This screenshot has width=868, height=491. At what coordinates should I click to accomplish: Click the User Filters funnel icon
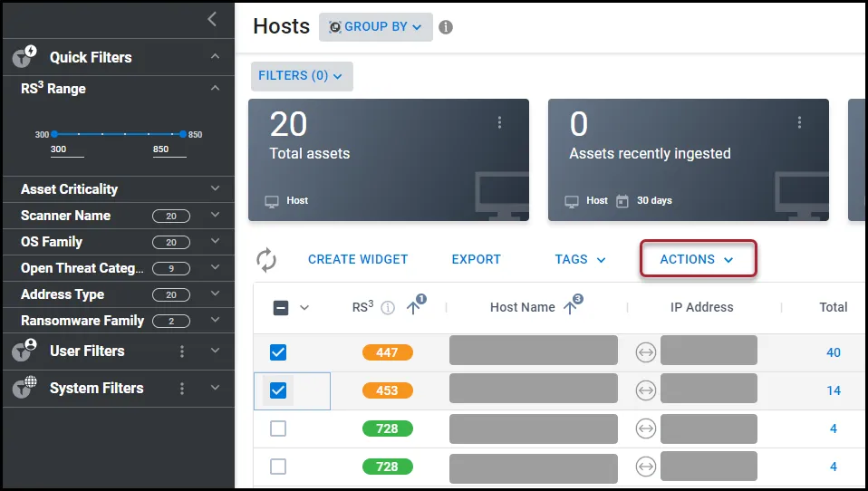(x=24, y=351)
